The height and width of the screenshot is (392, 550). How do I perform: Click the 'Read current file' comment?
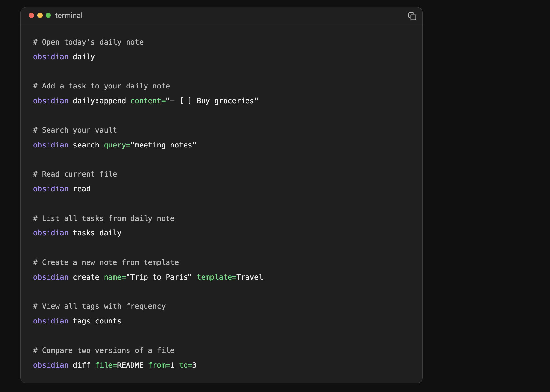[x=75, y=174]
